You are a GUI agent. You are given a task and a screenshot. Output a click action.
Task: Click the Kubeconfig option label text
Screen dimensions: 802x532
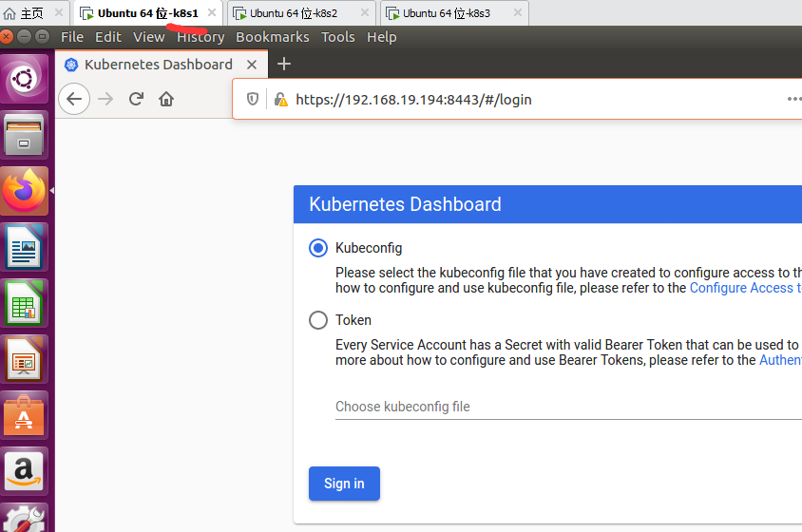369,248
